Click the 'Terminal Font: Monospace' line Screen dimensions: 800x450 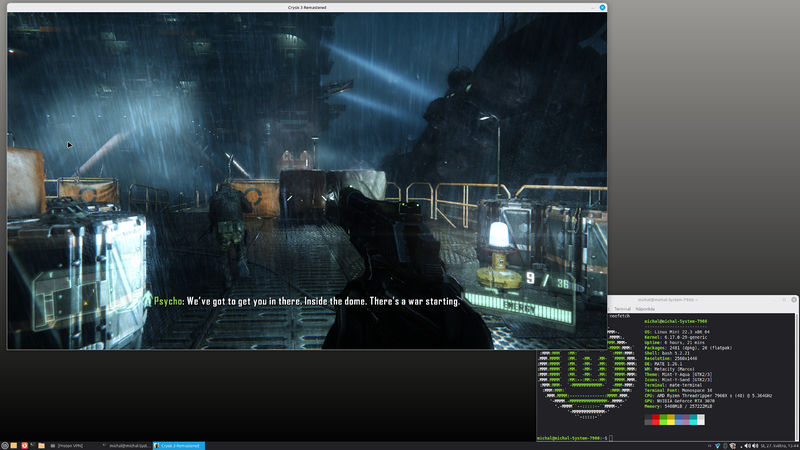coord(678,390)
